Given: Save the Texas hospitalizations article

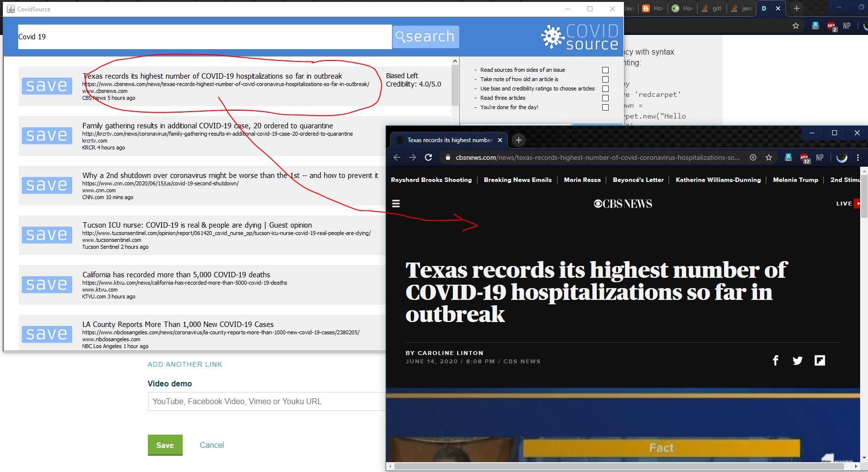Looking at the screenshot, I should [47, 86].
